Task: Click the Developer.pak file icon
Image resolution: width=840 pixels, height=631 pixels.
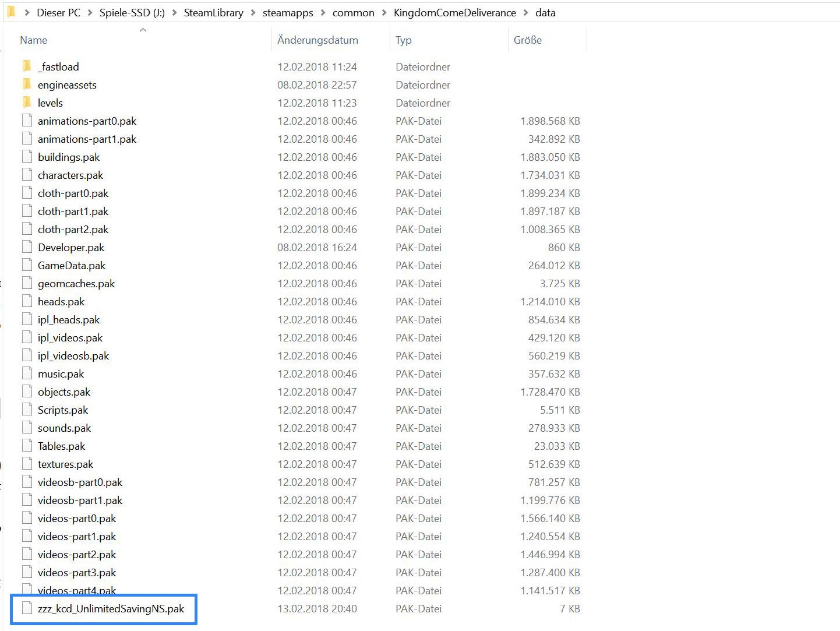Action: 27,247
